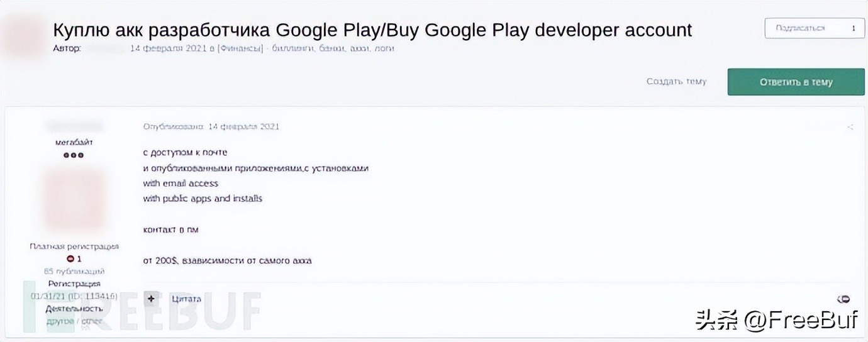This screenshot has width=868, height=342.
Task: Click the line about published apps with installs
Action: (x=256, y=168)
